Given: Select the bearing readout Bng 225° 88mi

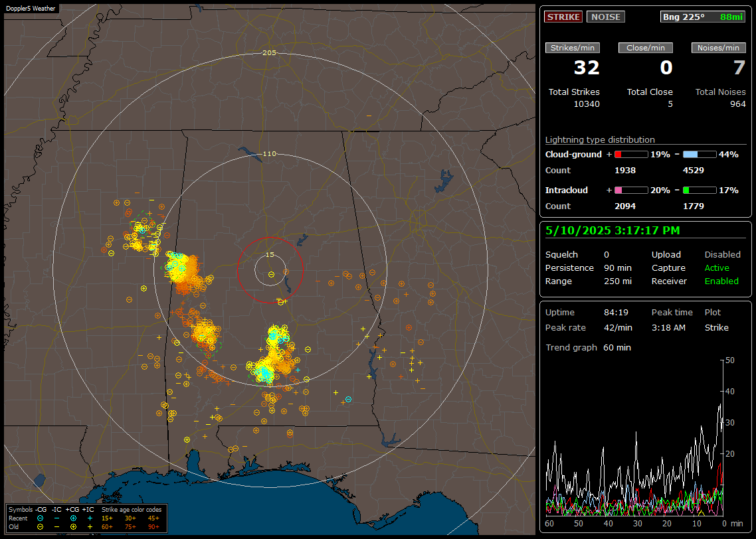Looking at the screenshot, I should tap(702, 17).
